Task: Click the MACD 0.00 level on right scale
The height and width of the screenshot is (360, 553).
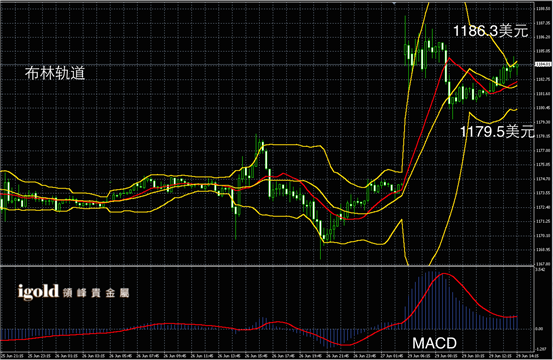Action: [x=539, y=329]
